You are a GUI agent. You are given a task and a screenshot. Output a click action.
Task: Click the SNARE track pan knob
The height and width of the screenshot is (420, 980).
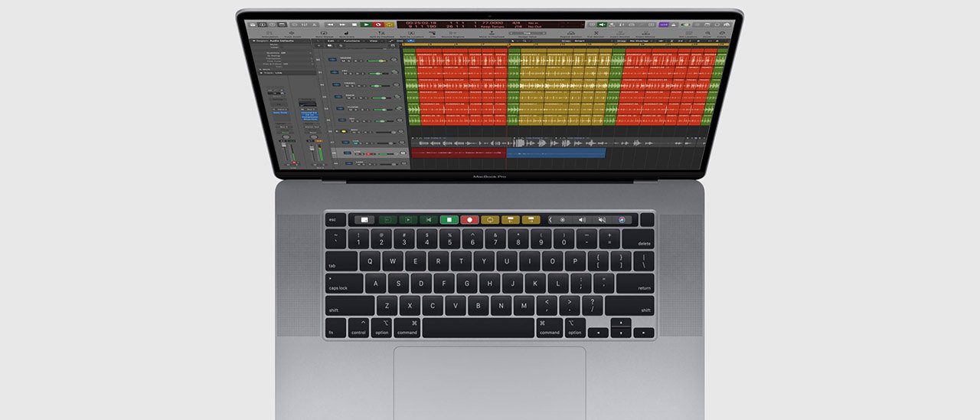[x=394, y=59]
